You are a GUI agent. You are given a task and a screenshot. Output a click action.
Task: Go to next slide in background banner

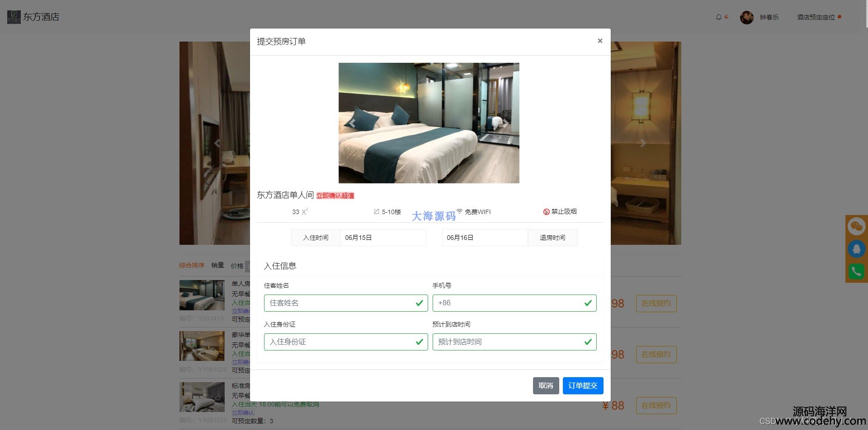click(x=643, y=143)
